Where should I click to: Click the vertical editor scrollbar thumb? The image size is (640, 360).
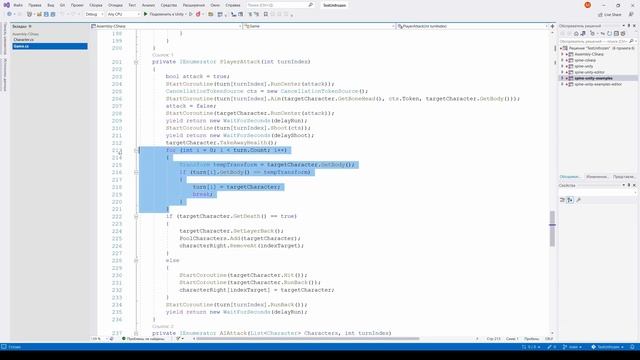click(x=552, y=229)
